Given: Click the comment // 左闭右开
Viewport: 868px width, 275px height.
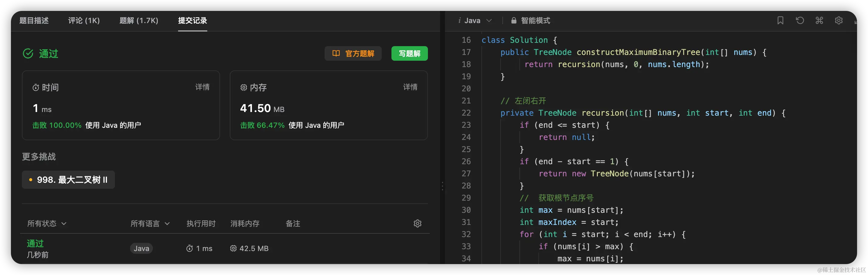Looking at the screenshot, I should click(x=523, y=101).
